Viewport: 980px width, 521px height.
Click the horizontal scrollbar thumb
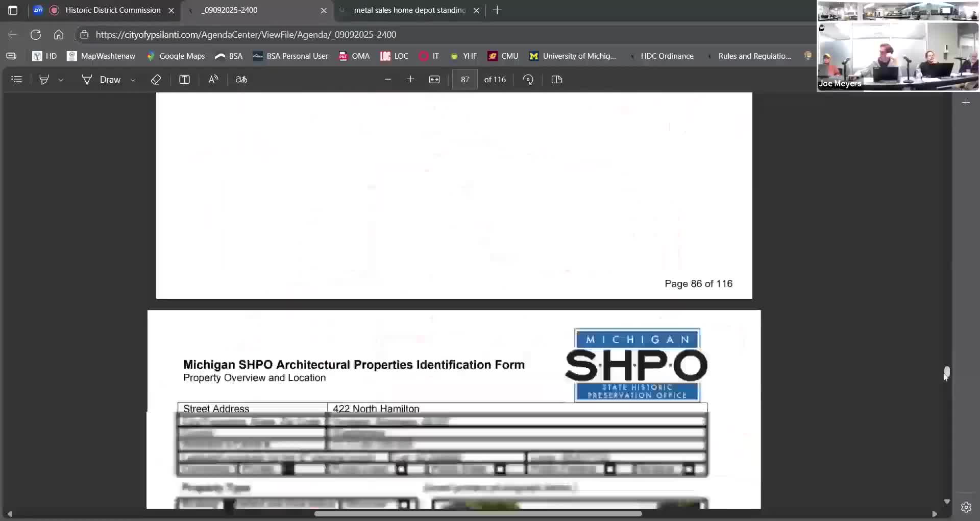point(478,514)
